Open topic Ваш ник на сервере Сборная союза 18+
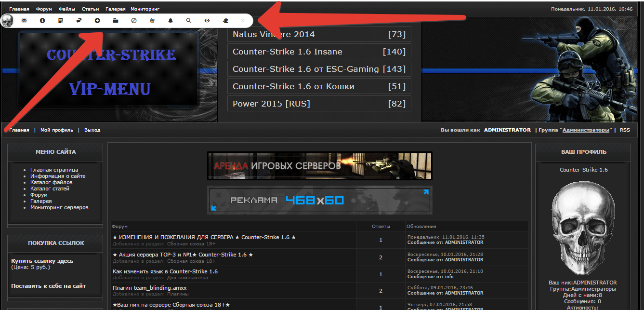 [171, 305]
